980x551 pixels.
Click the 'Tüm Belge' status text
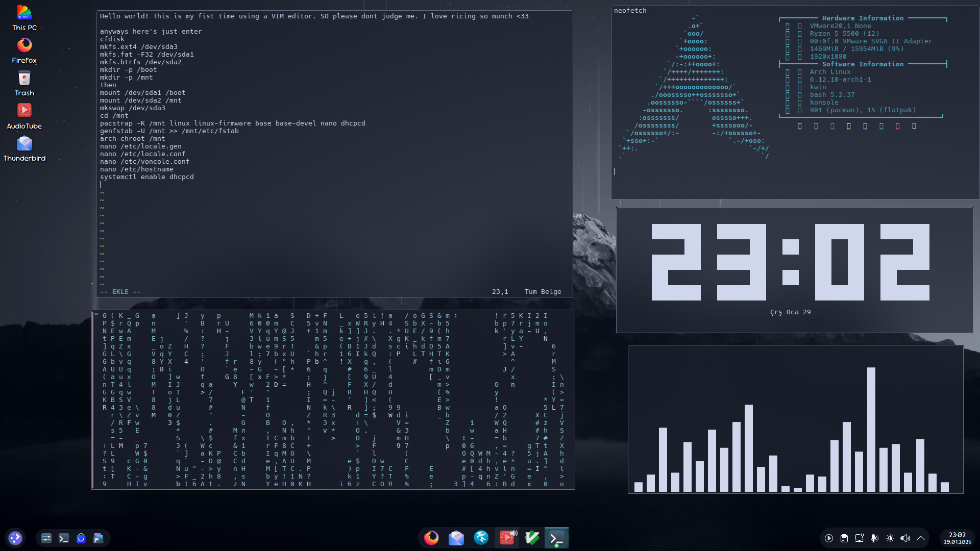tap(543, 292)
